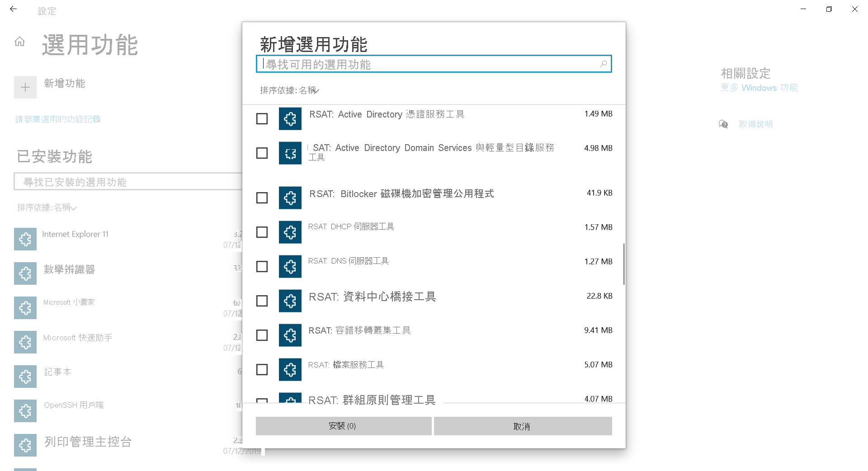This screenshot has width=868, height=471.
Task: Click icon for RSAT: DHCP 伺服器工具
Action: click(x=290, y=232)
